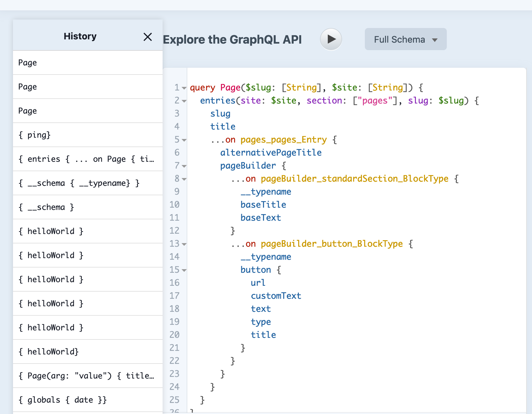This screenshot has width=532, height=414.
Task: Click the Explore the GraphQL API heading
Action: [x=232, y=39]
